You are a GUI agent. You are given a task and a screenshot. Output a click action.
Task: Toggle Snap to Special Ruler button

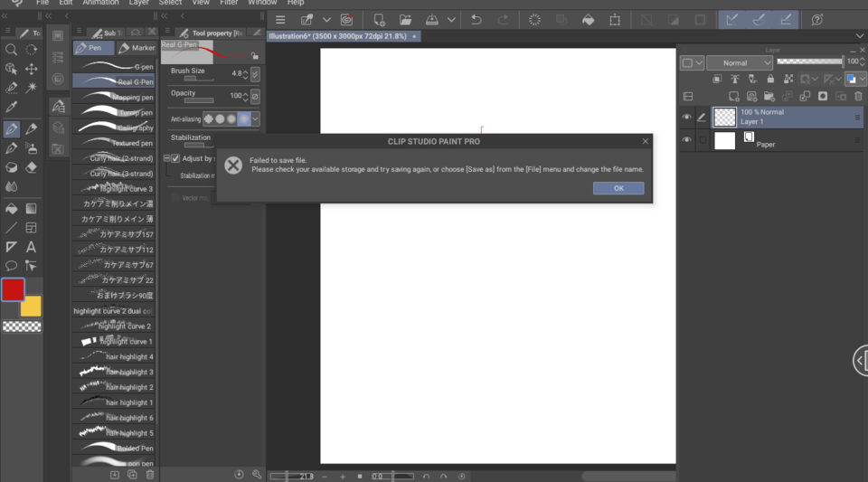[x=759, y=20]
